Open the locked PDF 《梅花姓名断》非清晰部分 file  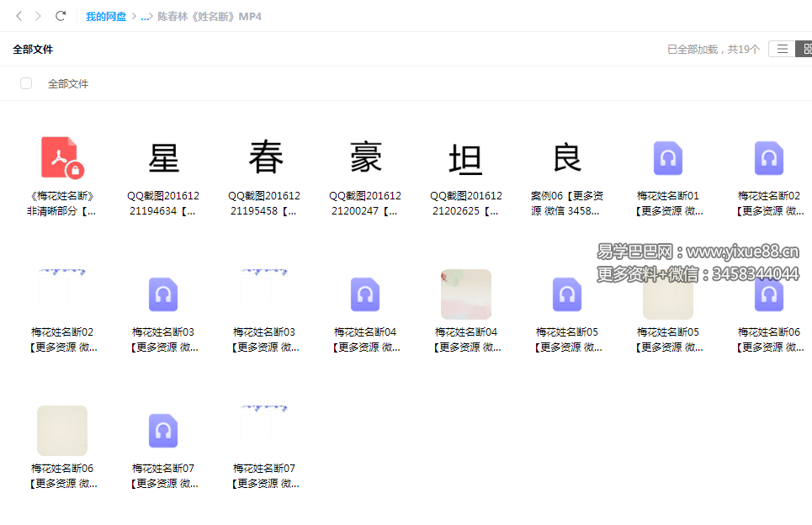(61, 157)
